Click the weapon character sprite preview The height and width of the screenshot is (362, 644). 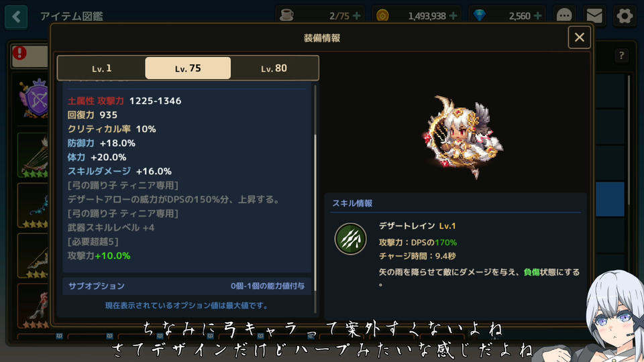pos(462,137)
